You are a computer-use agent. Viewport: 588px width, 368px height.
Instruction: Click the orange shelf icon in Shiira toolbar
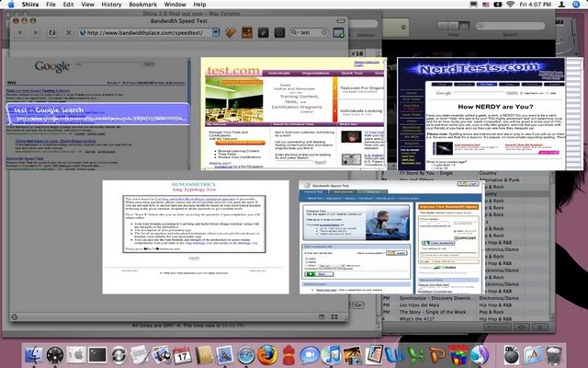click(x=247, y=33)
